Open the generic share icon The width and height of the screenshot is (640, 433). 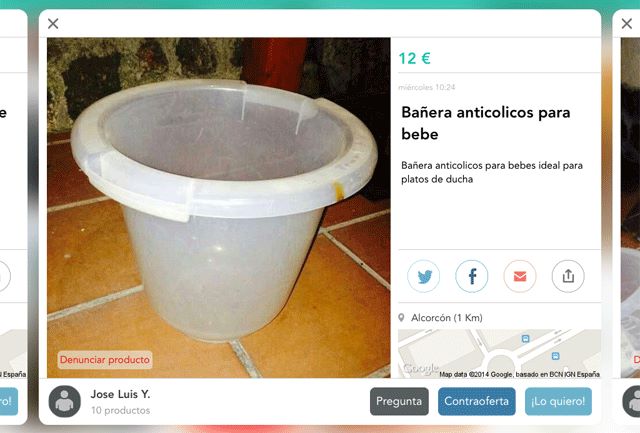tap(568, 276)
